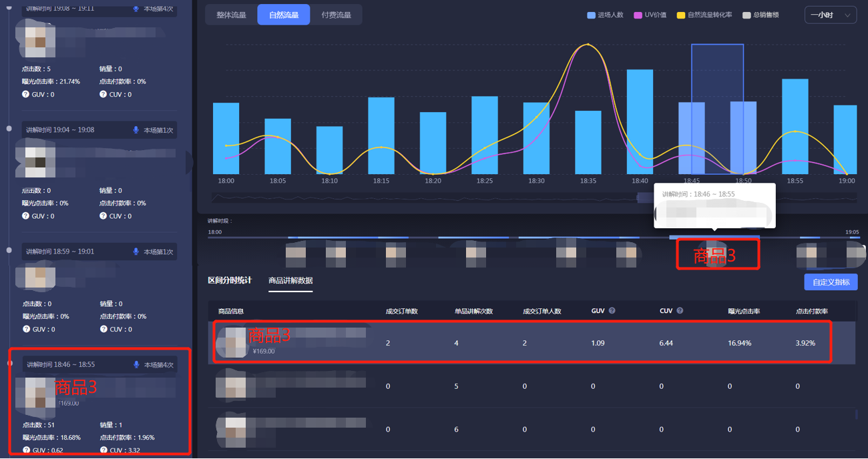
Task: Switch to the 付费流量 tab
Action: pyautogui.click(x=336, y=15)
